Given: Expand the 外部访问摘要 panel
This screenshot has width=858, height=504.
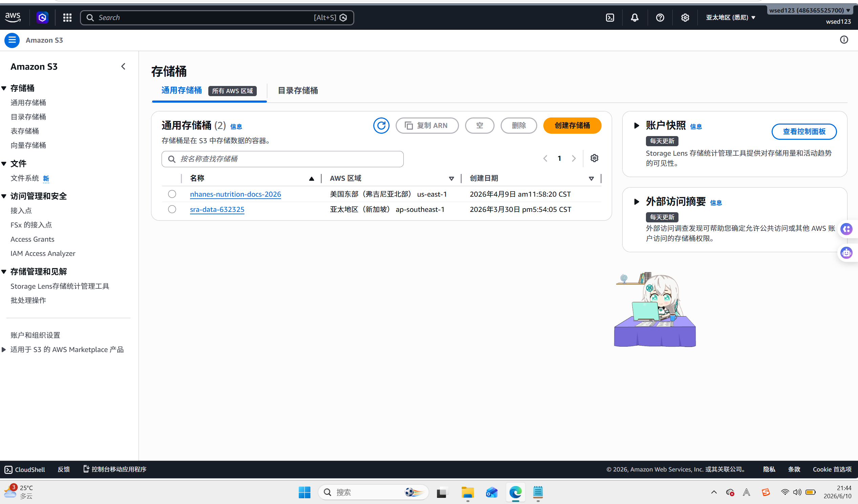Looking at the screenshot, I should pos(636,202).
